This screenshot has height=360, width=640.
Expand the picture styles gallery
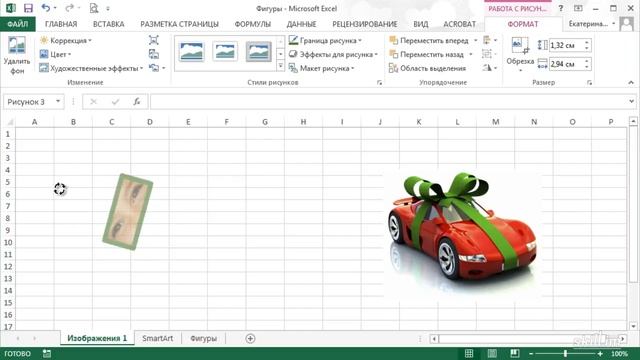point(280,66)
